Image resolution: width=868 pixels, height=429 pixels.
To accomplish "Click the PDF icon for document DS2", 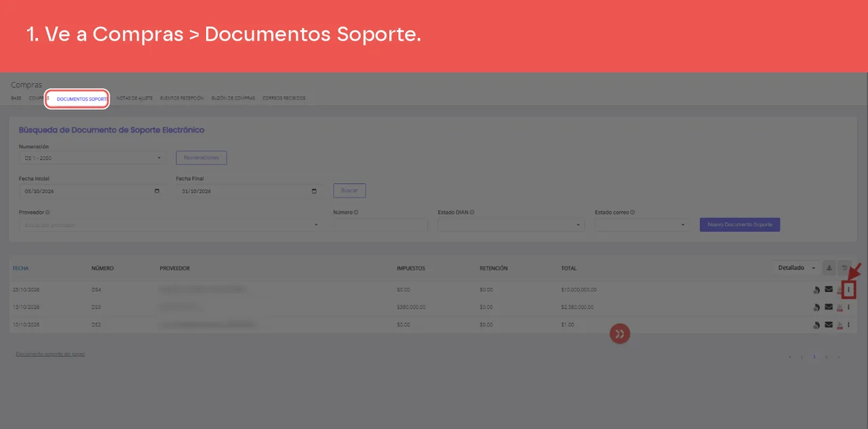I will click(x=840, y=325).
